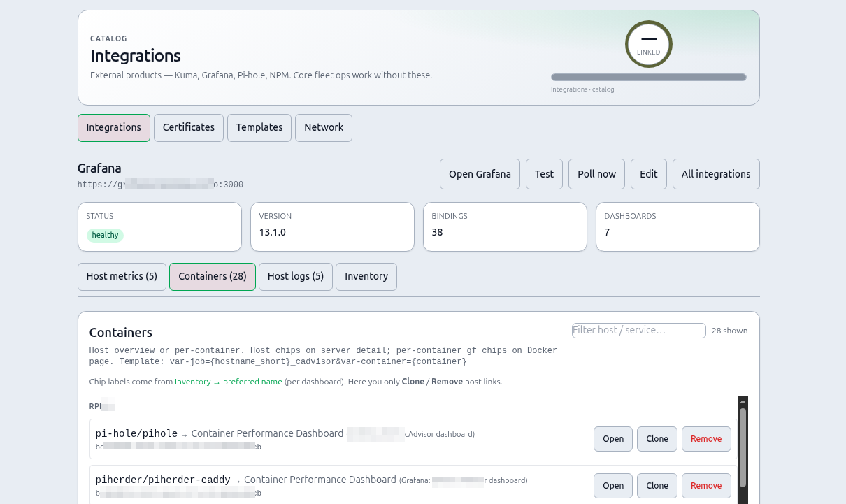Select the Containers (28) tab
The width and height of the screenshot is (846, 504).
tap(213, 277)
